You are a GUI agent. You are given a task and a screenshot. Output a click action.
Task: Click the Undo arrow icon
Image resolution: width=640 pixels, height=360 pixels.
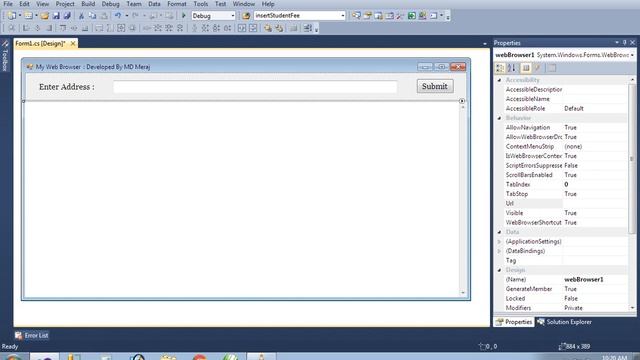point(118,16)
